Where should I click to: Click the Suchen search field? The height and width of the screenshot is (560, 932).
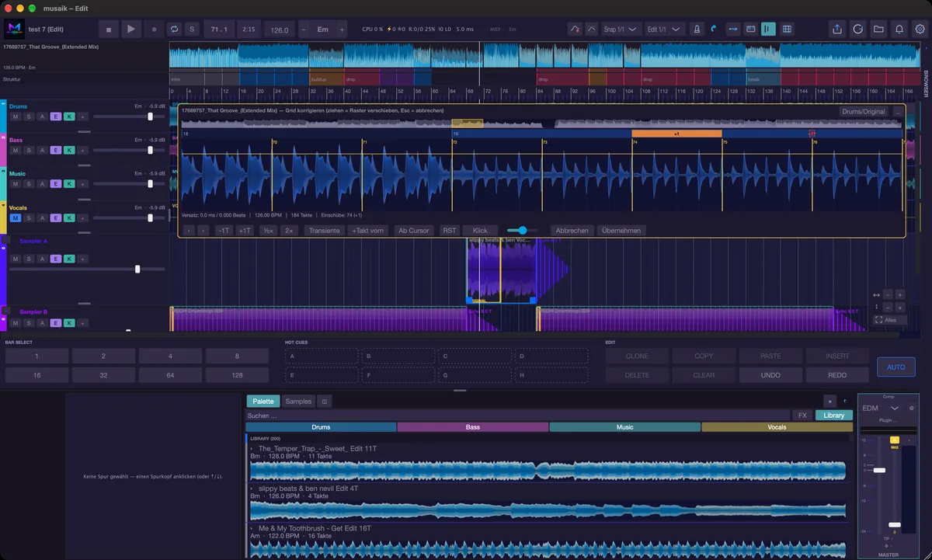518,416
